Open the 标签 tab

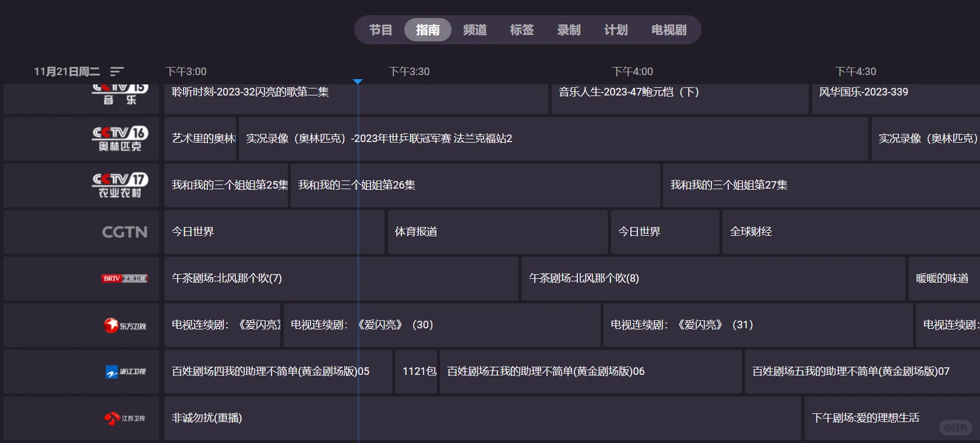click(x=522, y=30)
